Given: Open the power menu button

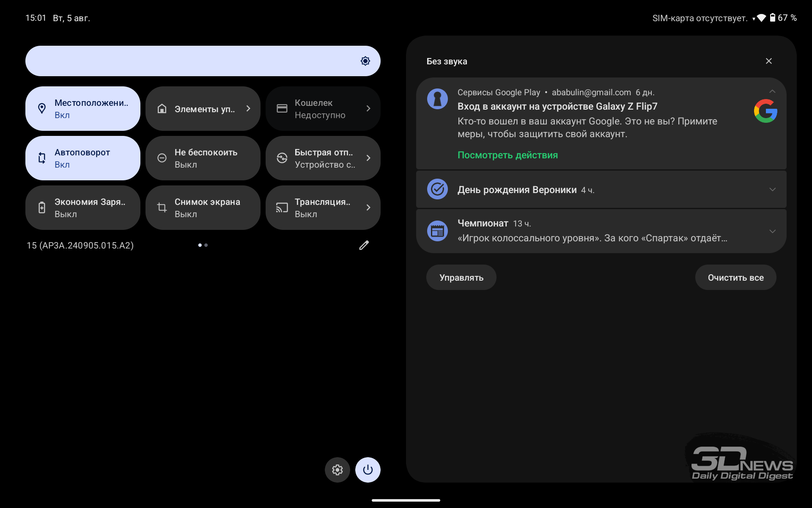Looking at the screenshot, I should (368, 470).
